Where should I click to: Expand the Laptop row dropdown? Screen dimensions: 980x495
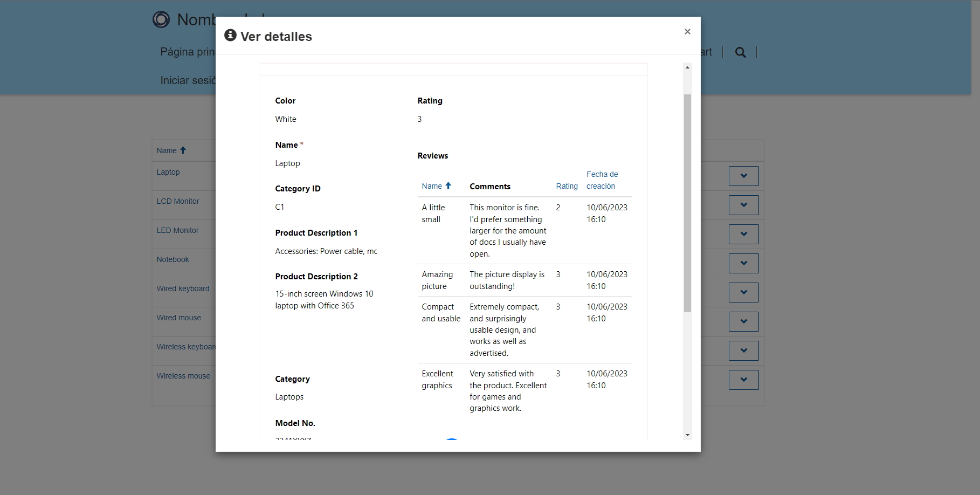(x=743, y=176)
